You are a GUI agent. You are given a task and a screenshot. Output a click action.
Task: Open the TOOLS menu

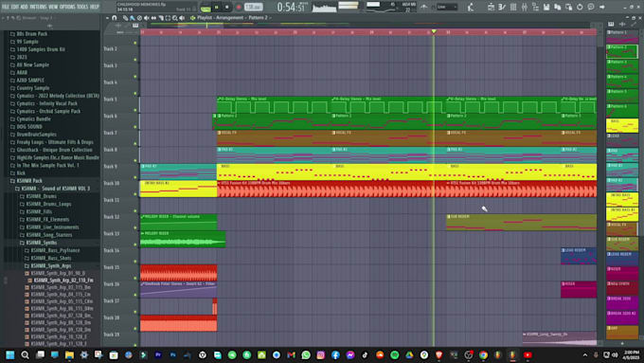(x=82, y=7)
